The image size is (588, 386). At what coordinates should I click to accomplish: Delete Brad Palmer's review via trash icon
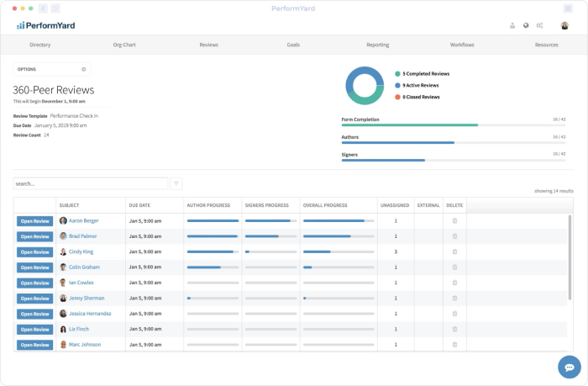click(454, 236)
